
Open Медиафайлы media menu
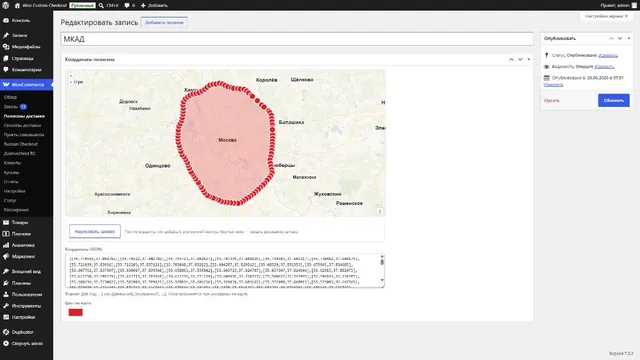(x=27, y=47)
